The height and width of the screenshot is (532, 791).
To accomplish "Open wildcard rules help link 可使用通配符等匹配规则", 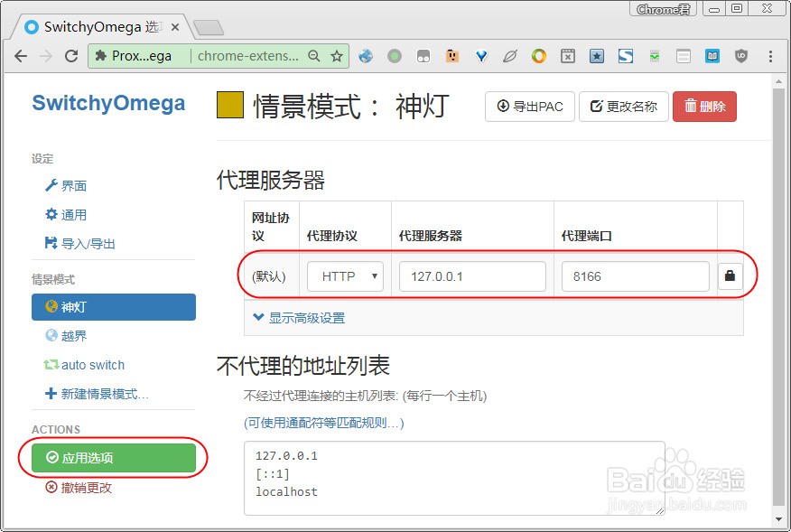I will (x=324, y=423).
